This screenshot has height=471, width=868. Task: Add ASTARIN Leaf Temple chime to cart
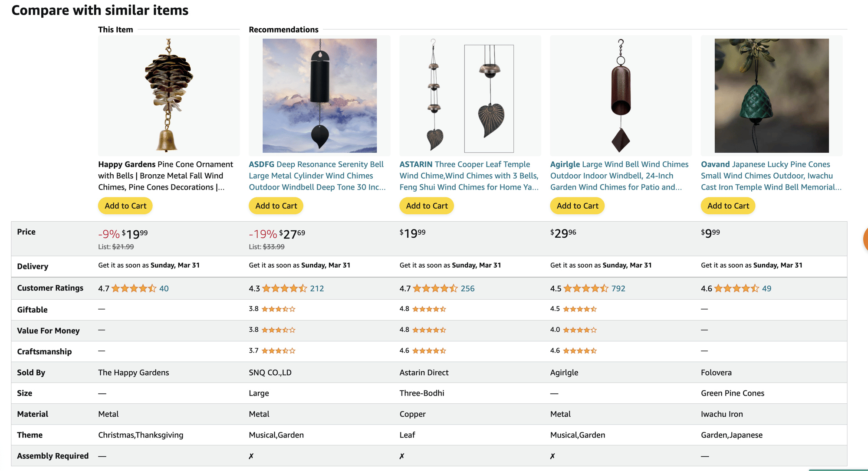tap(427, 206)
